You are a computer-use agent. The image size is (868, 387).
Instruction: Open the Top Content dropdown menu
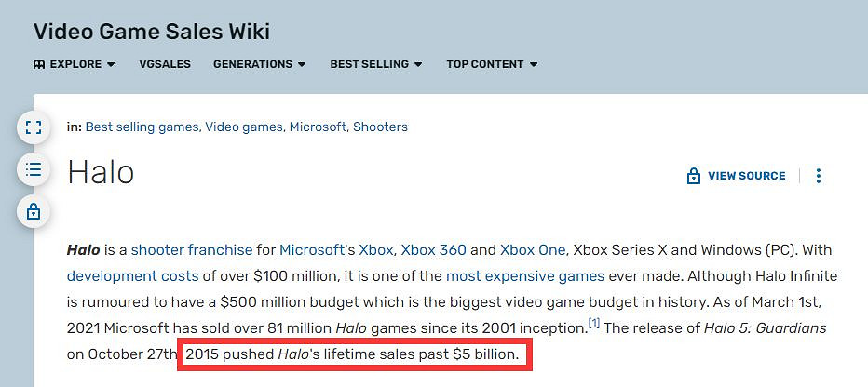[x=492, y=64]
